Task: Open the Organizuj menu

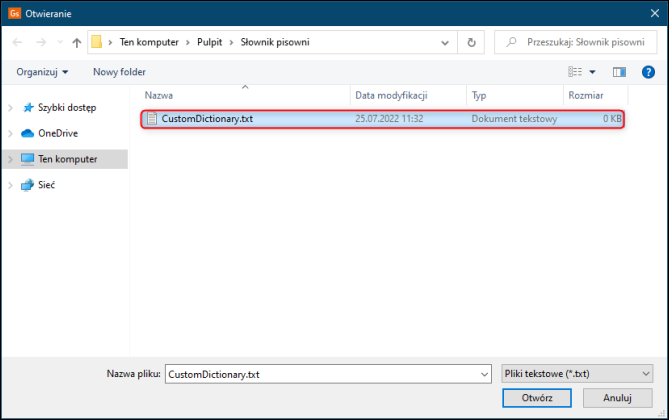Action: (42, 72)
